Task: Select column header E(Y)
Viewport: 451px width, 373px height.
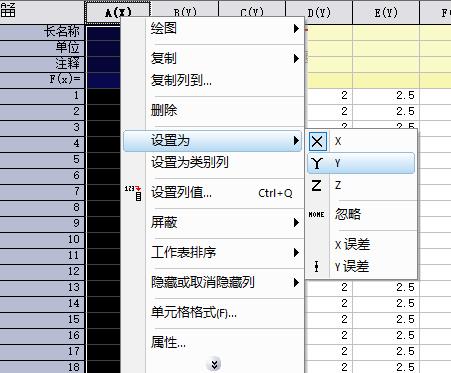Action: point(386,12)
